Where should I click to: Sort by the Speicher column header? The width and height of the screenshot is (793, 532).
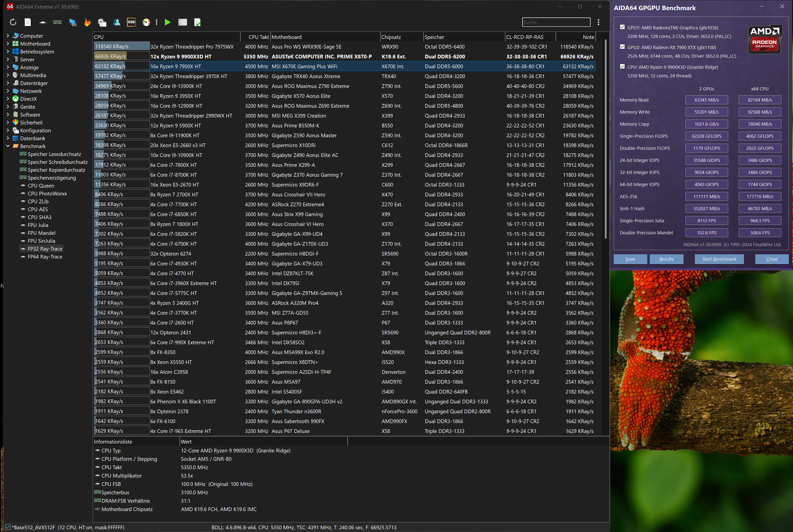(464, 37)
